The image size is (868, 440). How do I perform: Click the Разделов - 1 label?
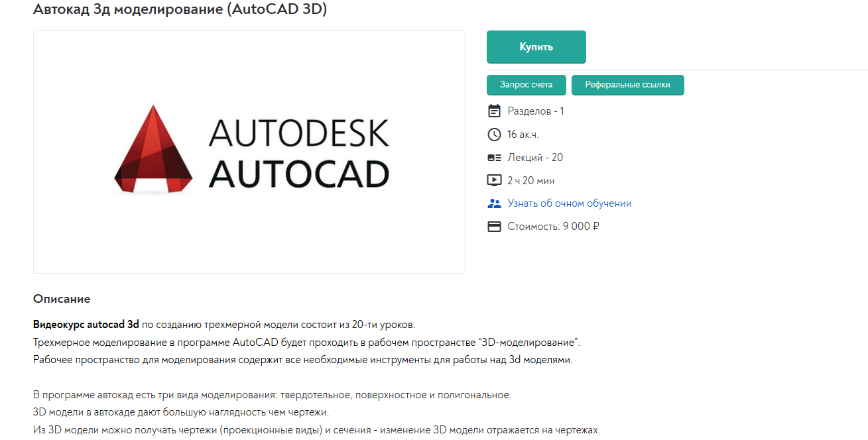[x=536, y=111]
